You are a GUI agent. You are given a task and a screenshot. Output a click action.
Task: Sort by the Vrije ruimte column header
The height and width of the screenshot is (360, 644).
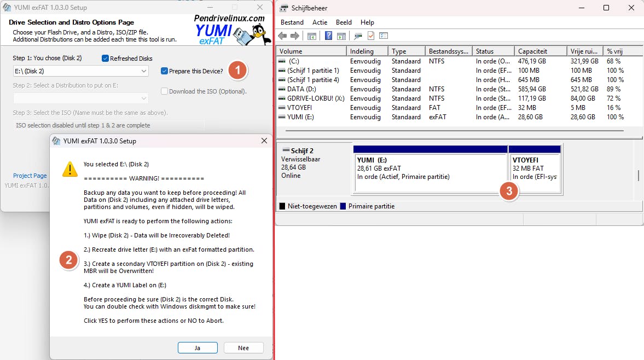pyautogui.click(x=585, y=51)
